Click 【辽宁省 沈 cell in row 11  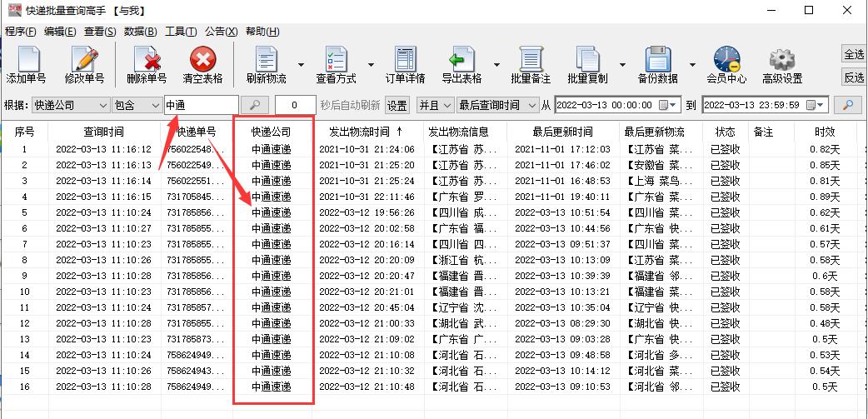(465, 307)
